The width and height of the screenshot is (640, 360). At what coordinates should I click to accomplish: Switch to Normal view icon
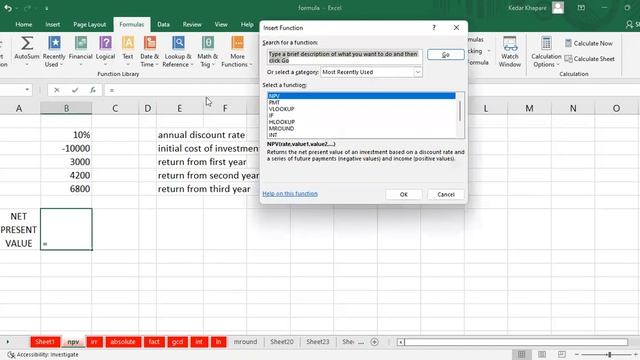[522, 354]
